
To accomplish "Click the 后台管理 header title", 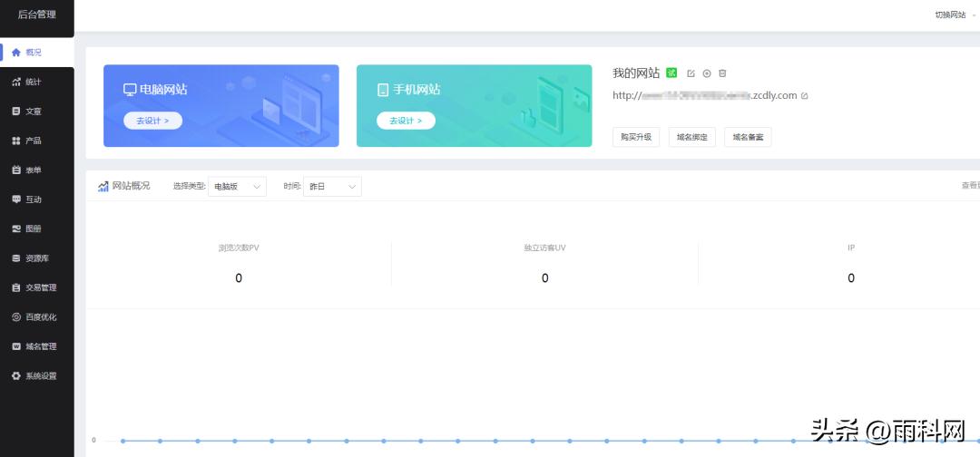I will (36, 15).
